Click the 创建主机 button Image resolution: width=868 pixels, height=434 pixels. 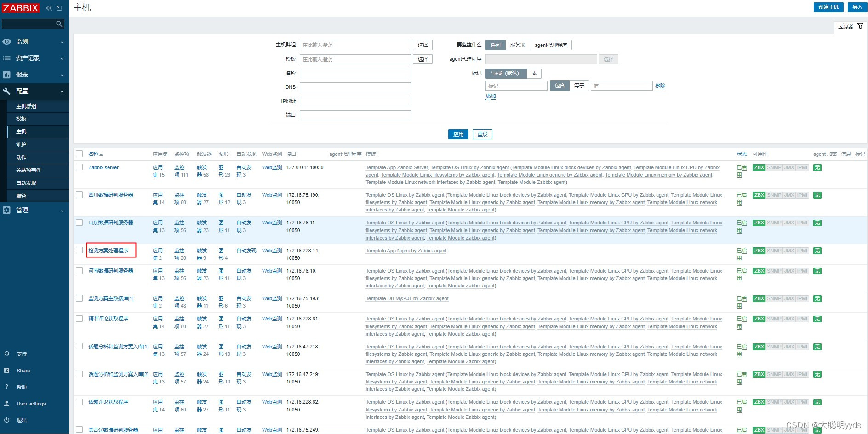click(x=828, y=7)
